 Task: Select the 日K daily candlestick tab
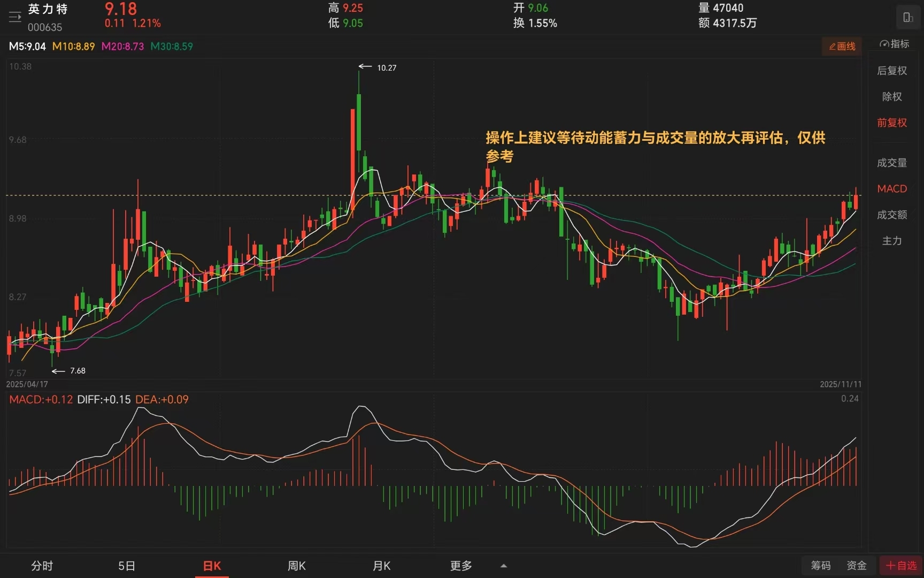tap(212, 566)
